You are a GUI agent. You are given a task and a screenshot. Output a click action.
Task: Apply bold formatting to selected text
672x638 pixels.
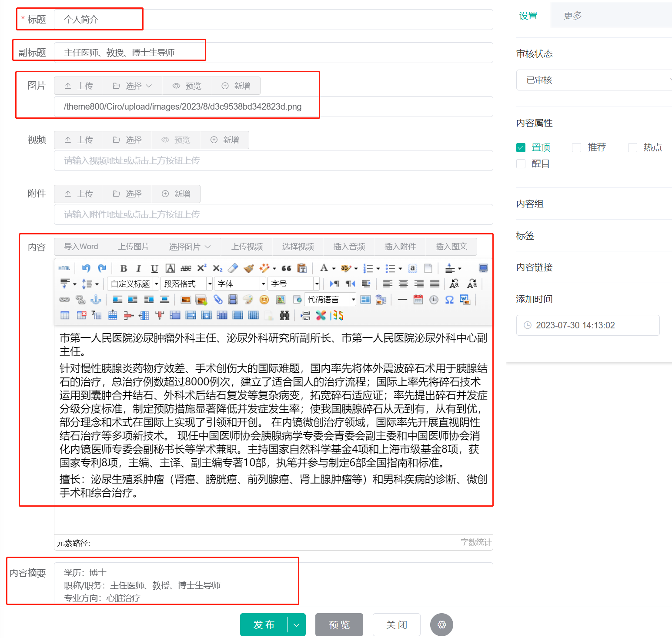124,268
